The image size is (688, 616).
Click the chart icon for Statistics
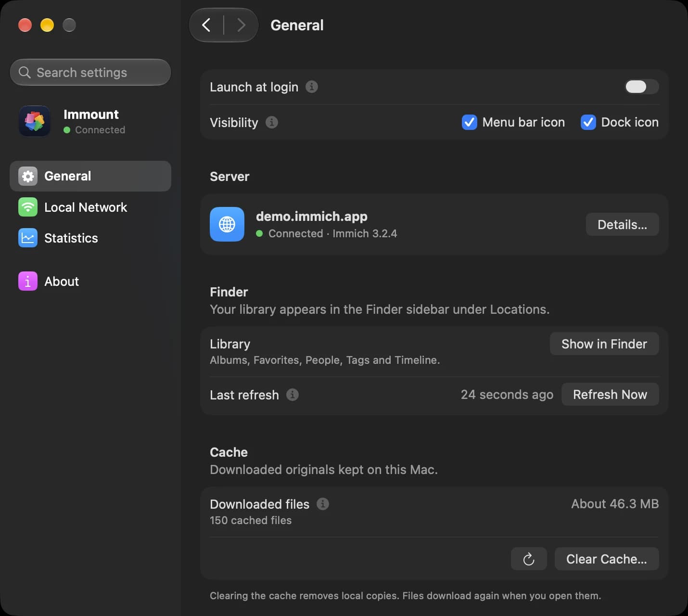point(28,238)
